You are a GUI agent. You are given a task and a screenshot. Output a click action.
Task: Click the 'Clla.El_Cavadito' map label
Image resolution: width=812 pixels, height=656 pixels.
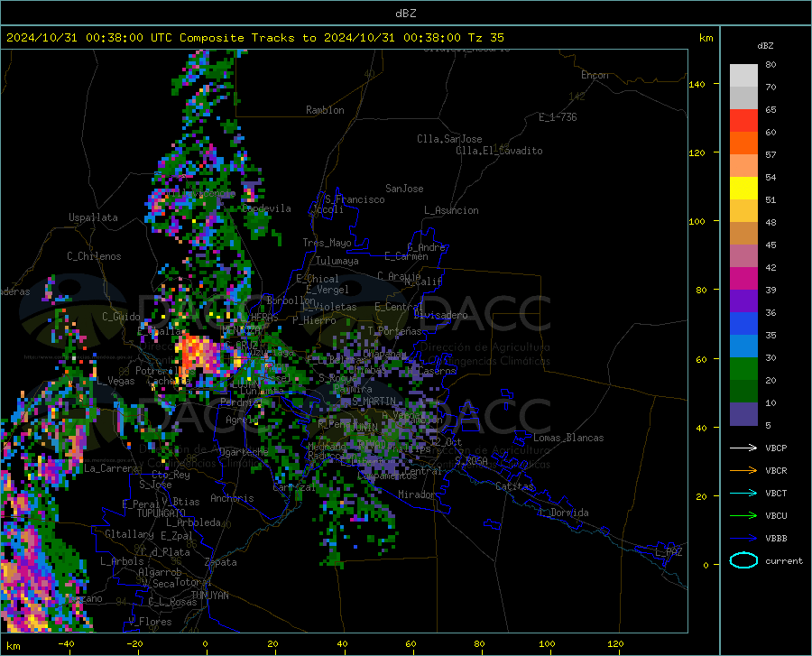[499, 151]
